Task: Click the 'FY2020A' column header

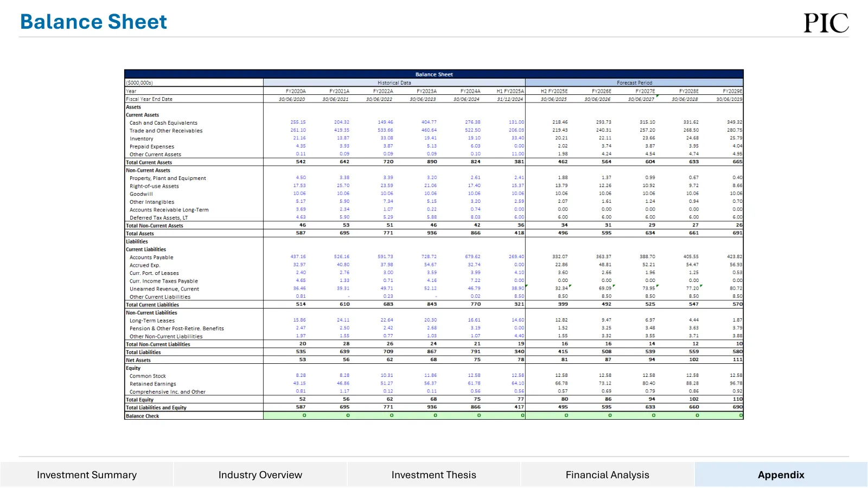Action: (x=296, y=91)
